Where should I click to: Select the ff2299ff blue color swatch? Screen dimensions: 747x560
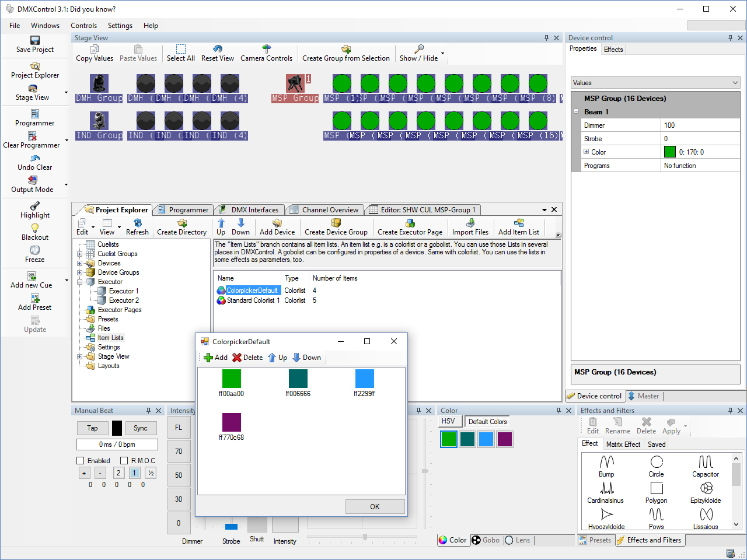click(x=364, y=379)
